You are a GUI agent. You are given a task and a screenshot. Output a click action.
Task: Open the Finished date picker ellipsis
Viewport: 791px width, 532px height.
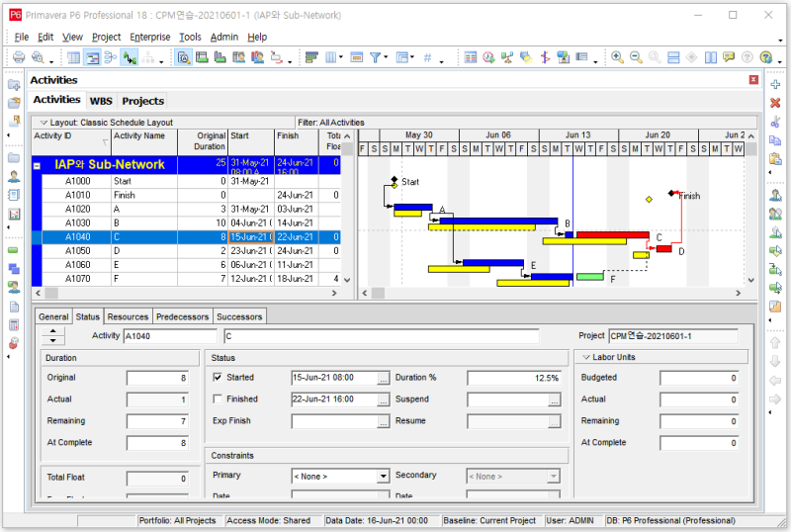(384, 399)
